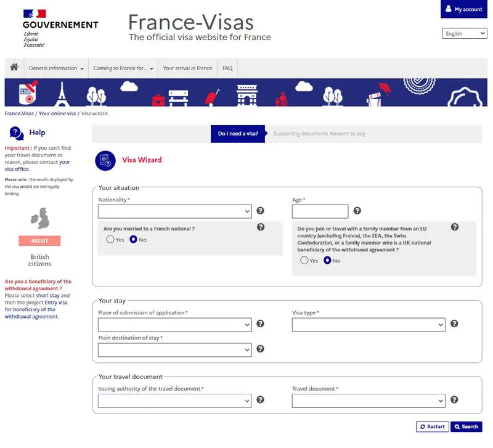Click help icon beside Place of submission dropdown
The height and width of the screenshot is (448, 493).
click(x=261, y=324)
